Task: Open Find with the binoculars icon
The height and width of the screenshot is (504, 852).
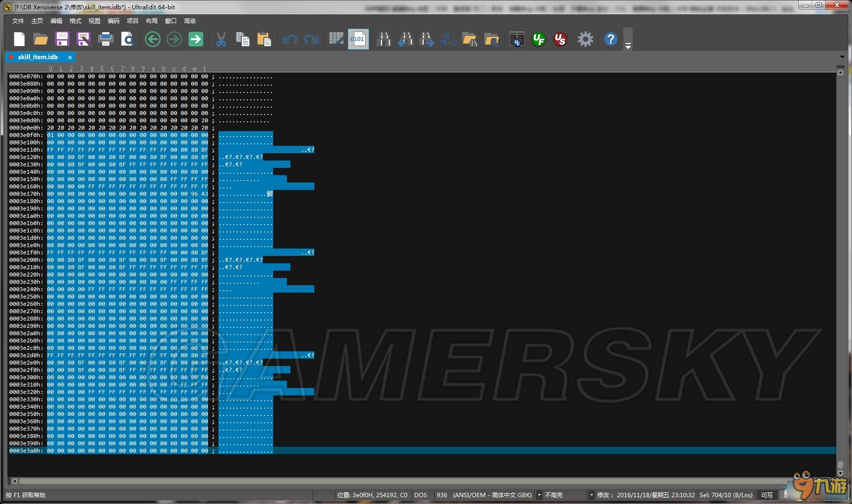Action: click(x=384, y=39)
